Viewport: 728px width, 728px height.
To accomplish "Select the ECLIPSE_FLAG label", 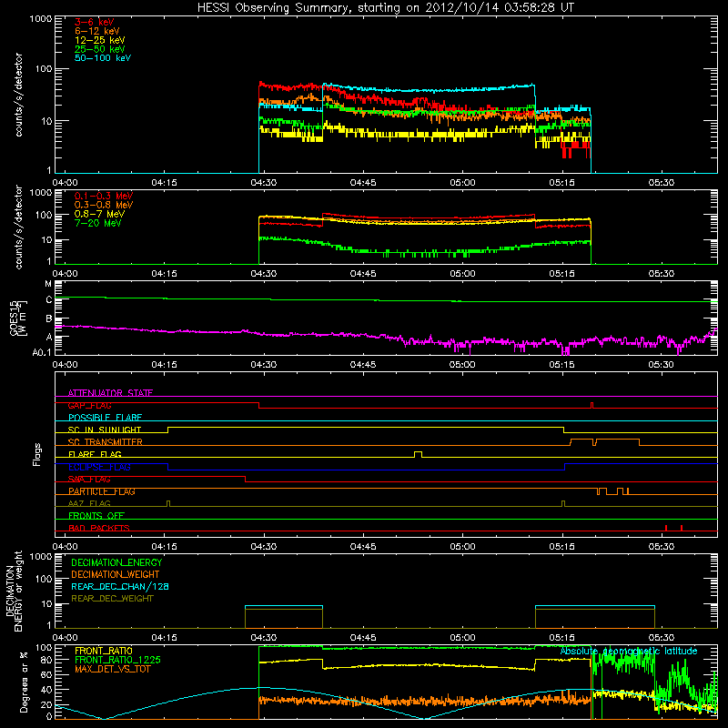I will click(99, 467).
